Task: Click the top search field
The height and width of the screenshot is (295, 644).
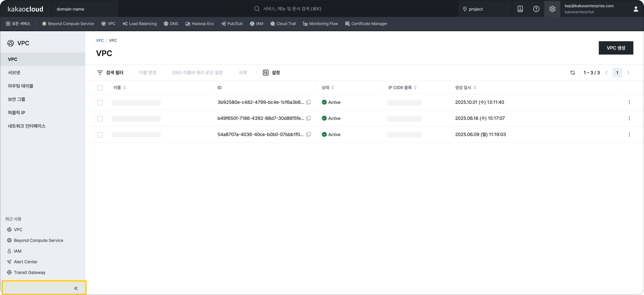Action: click(x=292, y=9)
